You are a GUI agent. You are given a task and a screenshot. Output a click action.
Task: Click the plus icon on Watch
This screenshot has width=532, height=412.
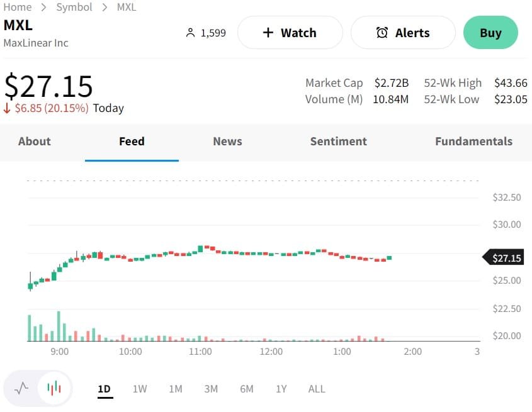(268, 33)
